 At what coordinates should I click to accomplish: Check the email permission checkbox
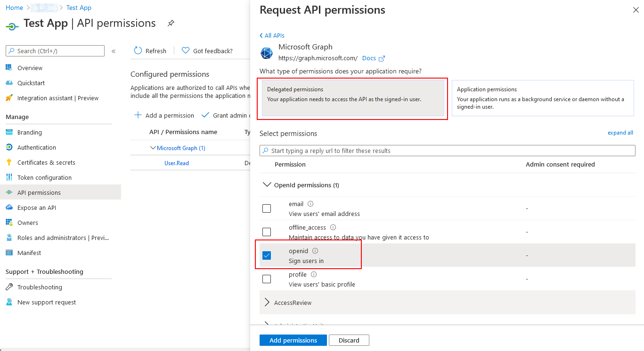[x=267, y=208]
